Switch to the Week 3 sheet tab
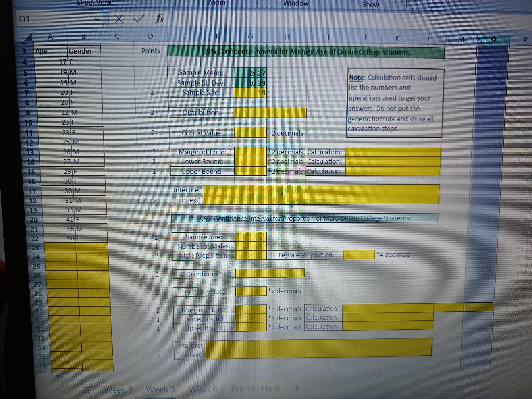The image size is (532, 399). click(x=118, y=389)
